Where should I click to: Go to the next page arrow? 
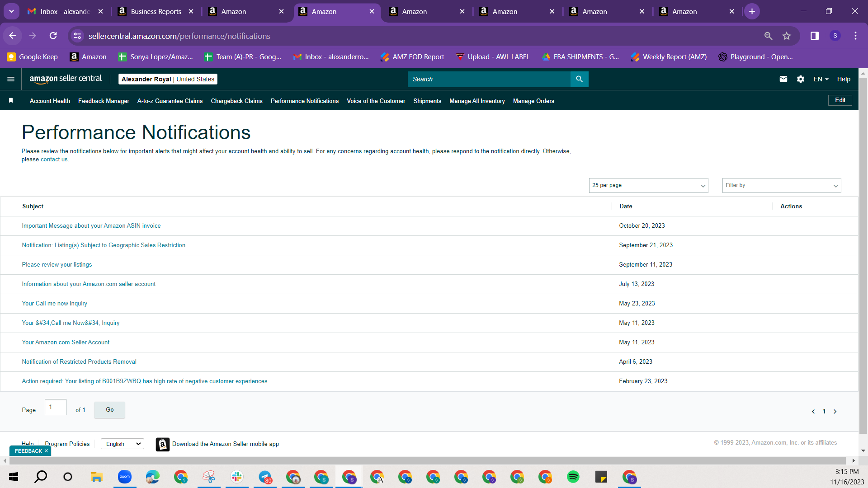pyautogui.click(x=835, y=411)
